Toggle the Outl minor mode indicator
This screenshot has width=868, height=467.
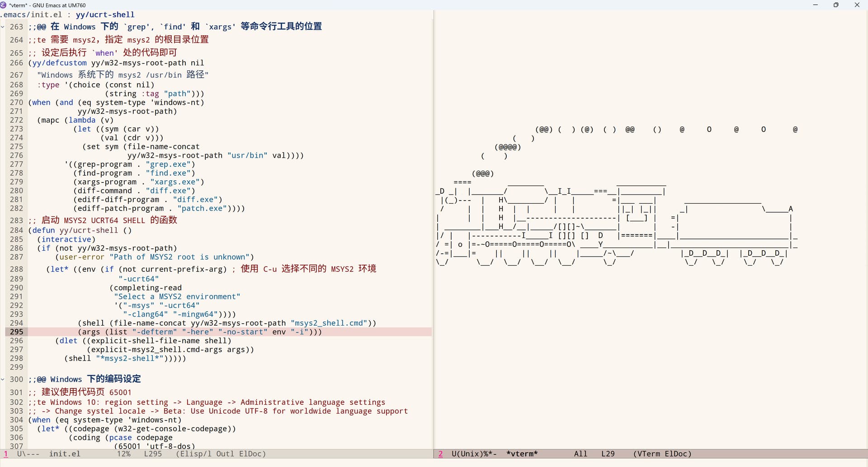coord(225,454)
